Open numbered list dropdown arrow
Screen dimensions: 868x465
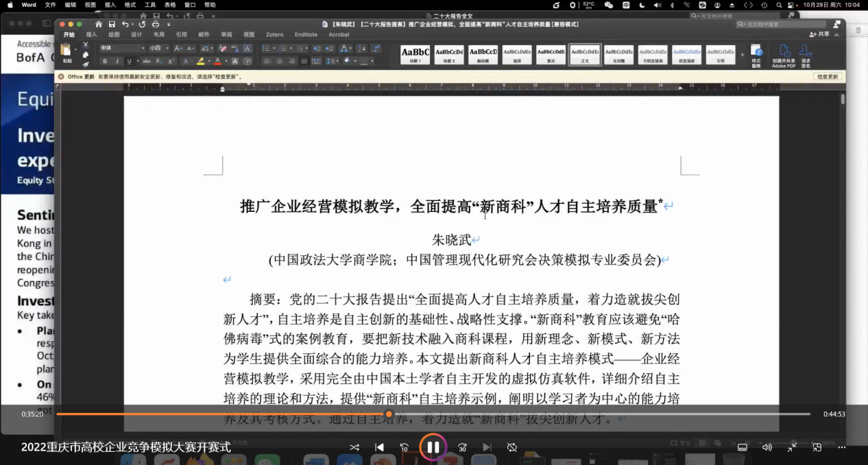[x=291, y=48]
